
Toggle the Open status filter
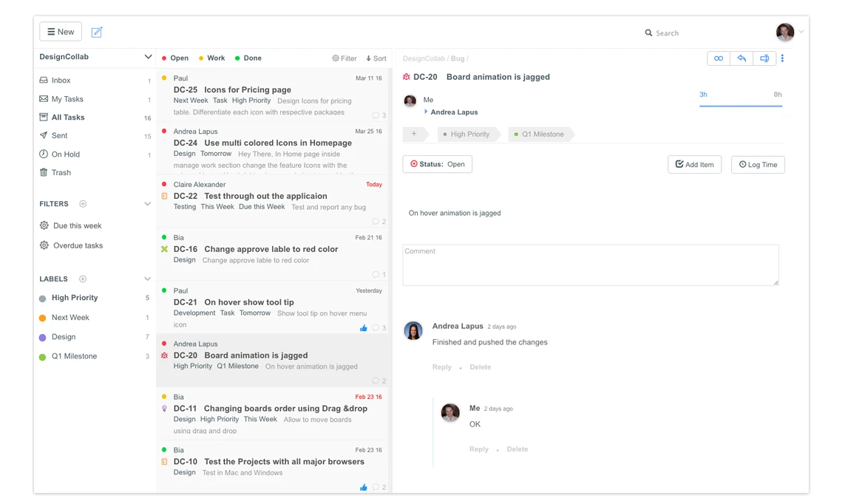pyautogui.click(x=174, y=58)
